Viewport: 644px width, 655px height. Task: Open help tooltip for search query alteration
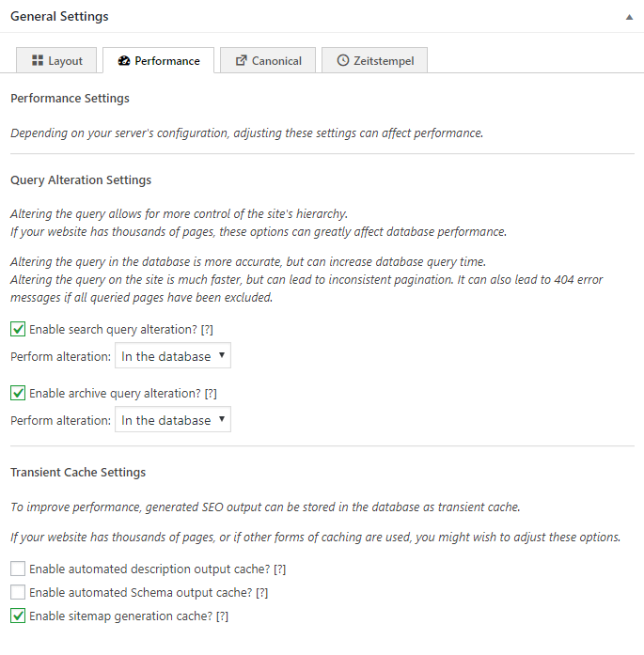pos(207,330)
